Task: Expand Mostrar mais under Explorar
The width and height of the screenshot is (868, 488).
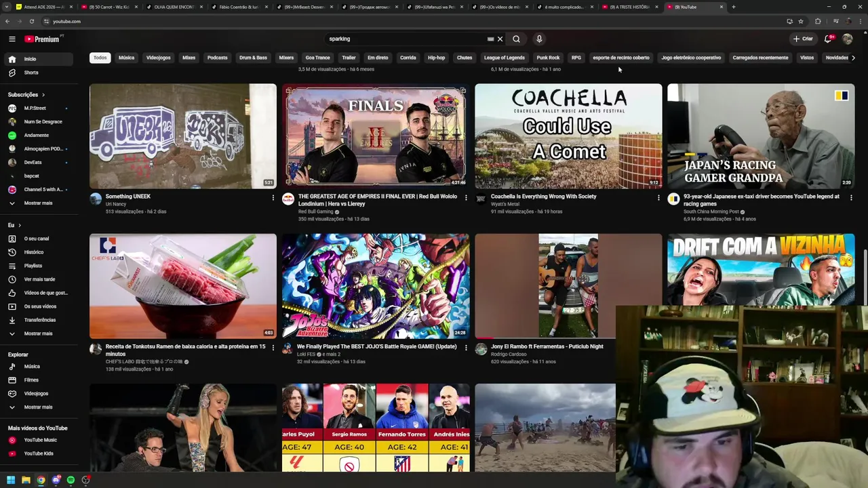Action: [x=39, y=407]
